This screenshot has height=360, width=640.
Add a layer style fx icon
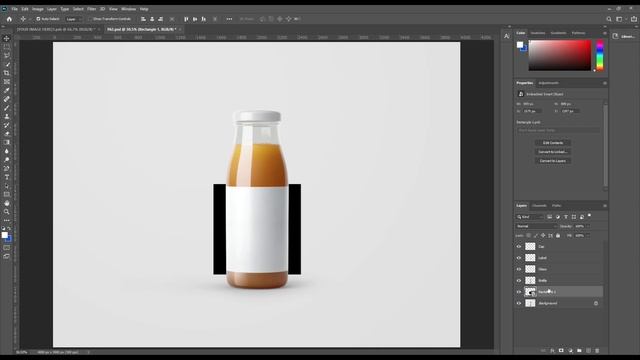click(x=552, y=351)
